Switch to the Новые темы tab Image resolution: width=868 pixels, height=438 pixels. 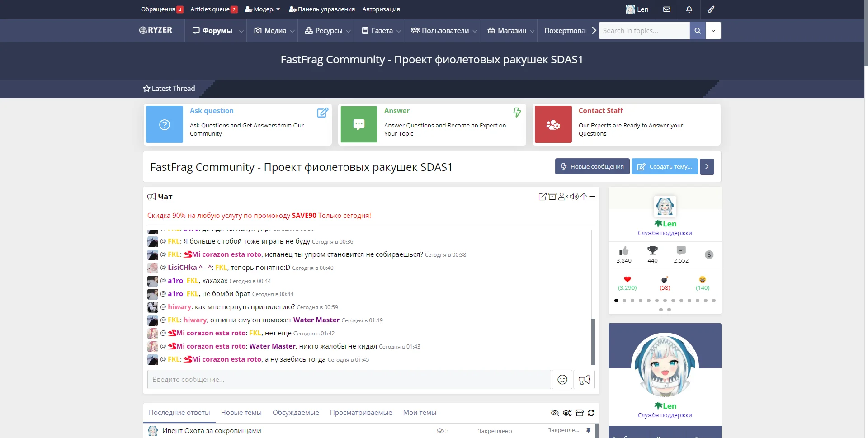(x=241, y=413)
